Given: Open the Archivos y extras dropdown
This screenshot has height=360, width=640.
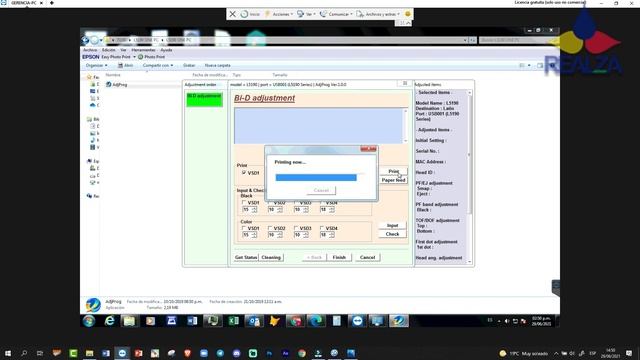Looking at the screenshot, I should pos(378,14).
